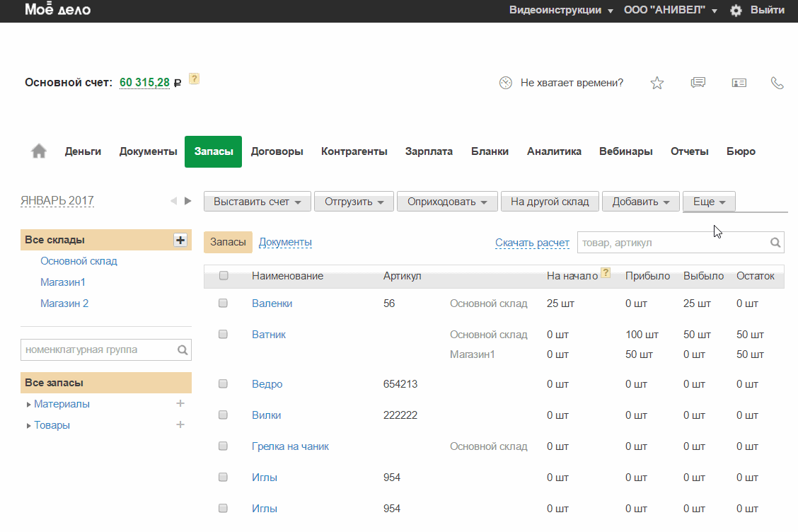
Task: Click the contact card icon
Action: coord(739,83)
